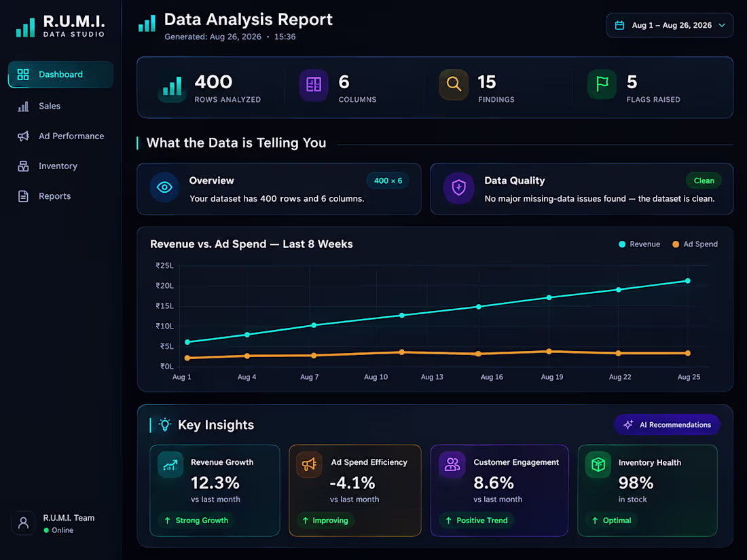This screenshot has height=560, width=747.
Task: Click the 15 Findings value
Action: pos(487,82)
